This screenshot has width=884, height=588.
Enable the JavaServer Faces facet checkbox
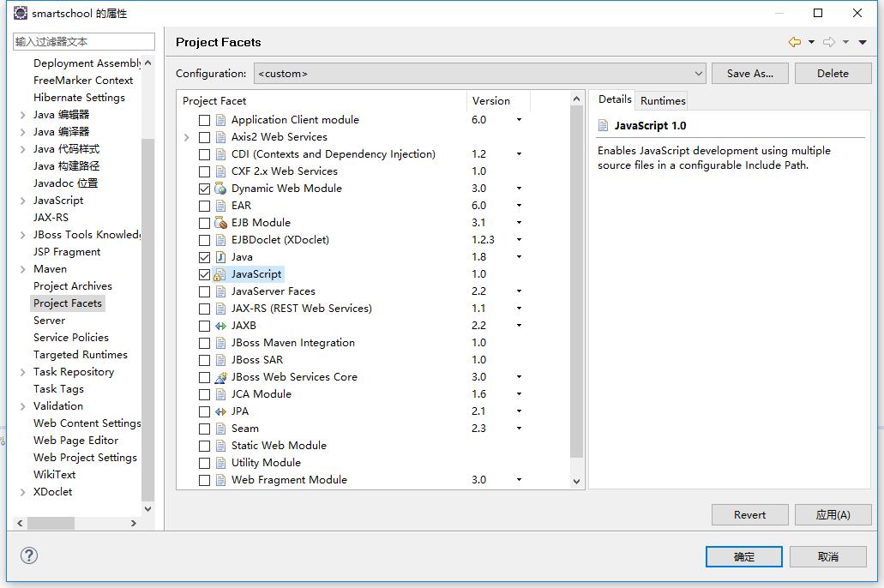pyautogui.click(x=204, y=291)
